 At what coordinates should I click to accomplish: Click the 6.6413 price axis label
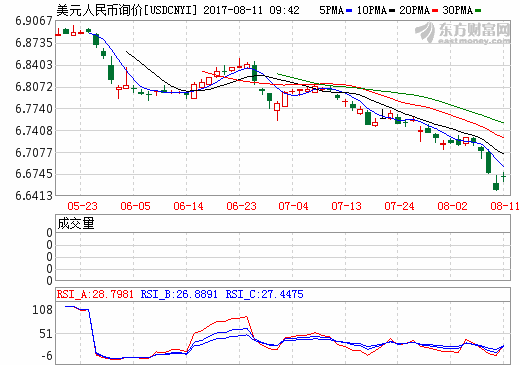(x=34, y=196)
